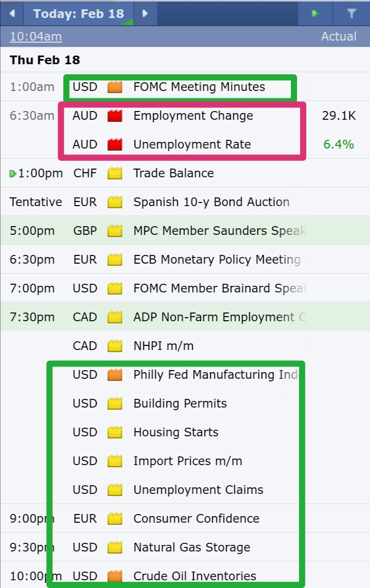Click orange impact icon for FOMC Meeting Minutes
This screenshot has width=370, height=588.
pos(115,87)
